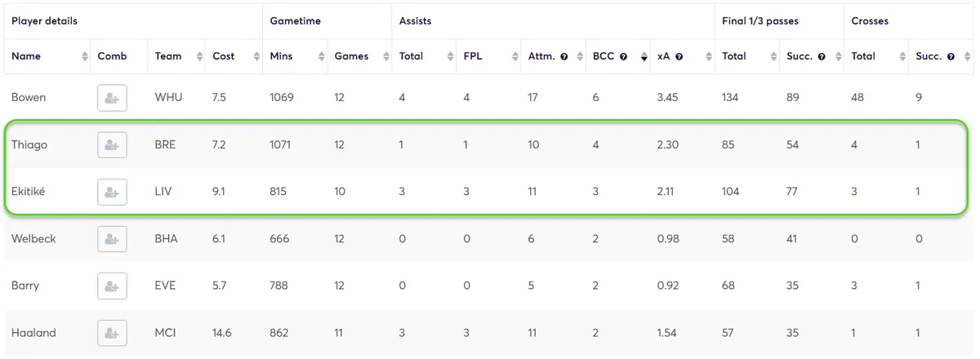Click the Crosses Succ. help icon
The image size is (980, 359).
pyautogui.click(x=951, y=57)
